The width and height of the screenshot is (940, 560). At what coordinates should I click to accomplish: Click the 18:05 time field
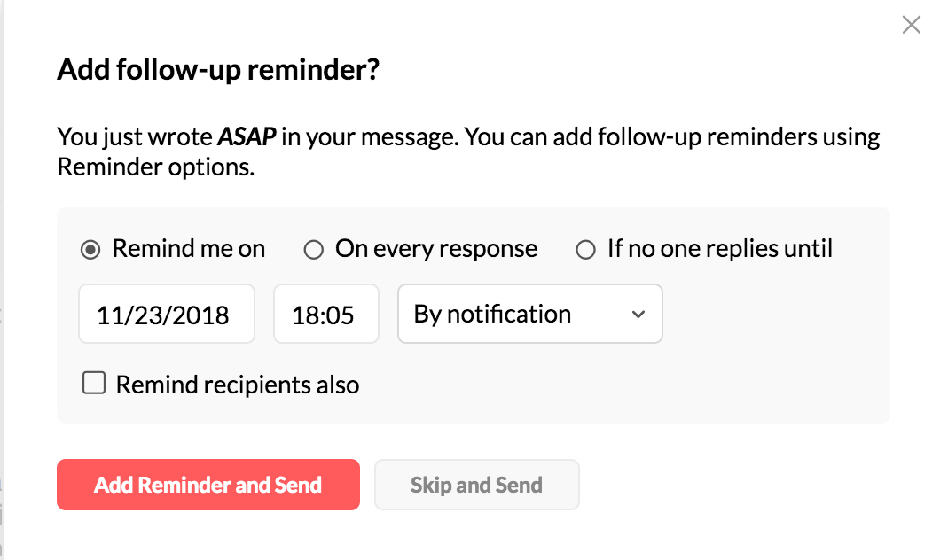[x=325, y=314]
